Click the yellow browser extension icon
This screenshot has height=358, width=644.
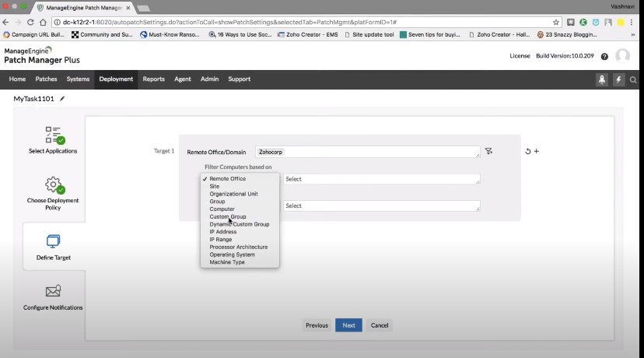[621, 23]
